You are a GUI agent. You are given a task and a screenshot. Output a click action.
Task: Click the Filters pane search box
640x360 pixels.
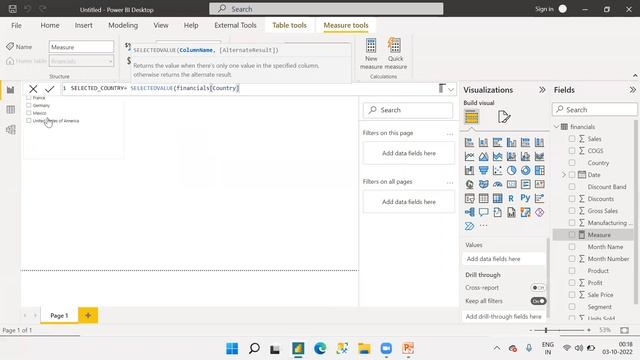coord(408,110)
